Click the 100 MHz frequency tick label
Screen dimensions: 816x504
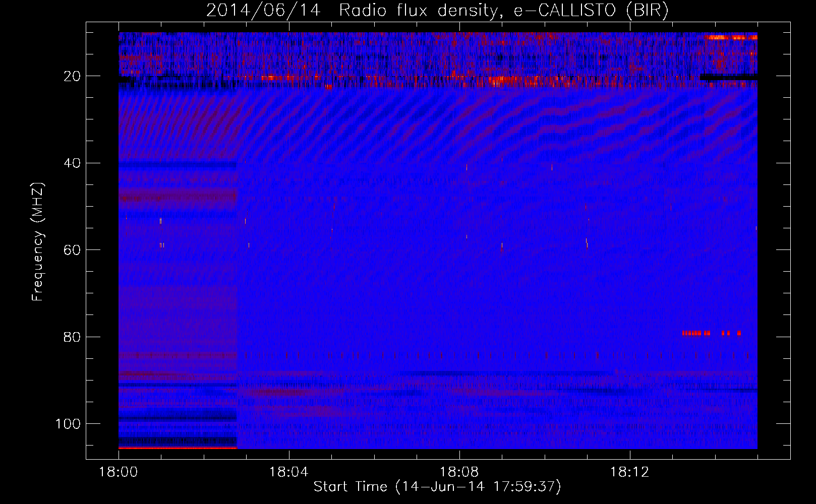coord(68,424)
